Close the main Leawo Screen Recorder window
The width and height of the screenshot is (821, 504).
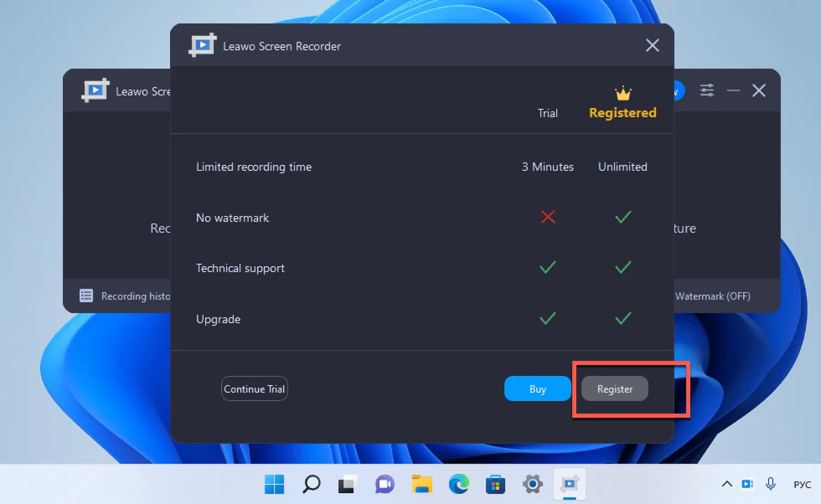[x=759, y=90]
